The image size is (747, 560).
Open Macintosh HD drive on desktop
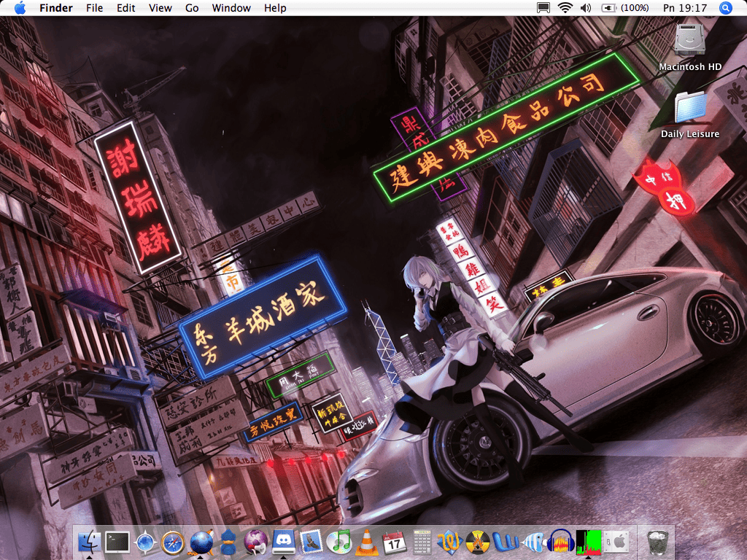[689, 41]
